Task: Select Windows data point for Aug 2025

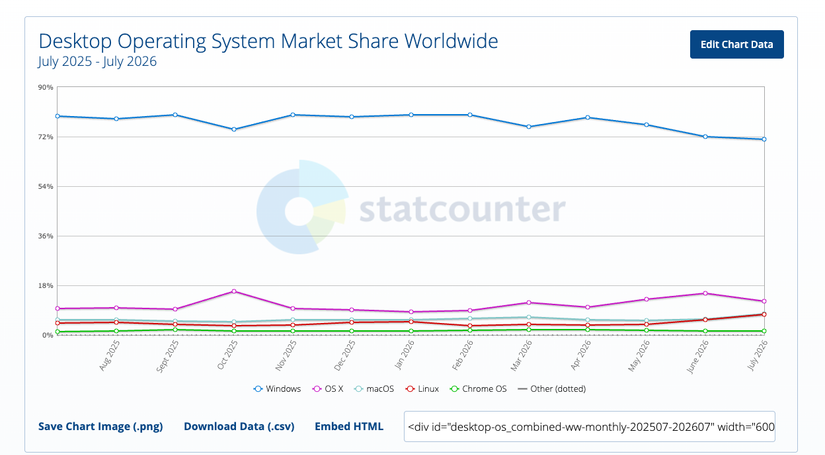Action: 116,119
